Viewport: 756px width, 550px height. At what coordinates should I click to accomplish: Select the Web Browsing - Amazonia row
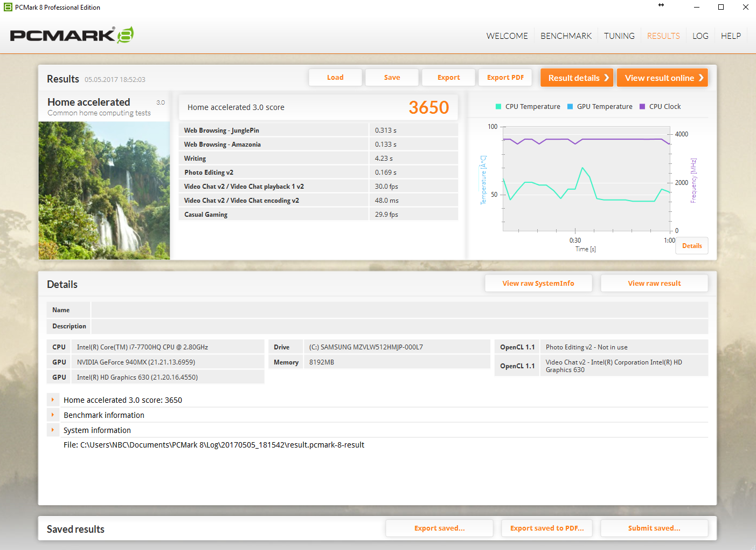pyautogui.click(x=318, y=145)
